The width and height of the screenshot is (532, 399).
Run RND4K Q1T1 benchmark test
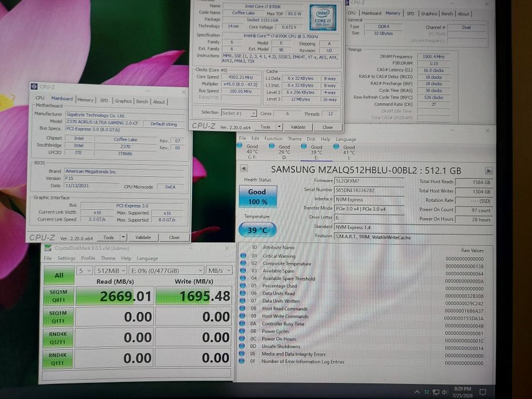pos(58,359)
